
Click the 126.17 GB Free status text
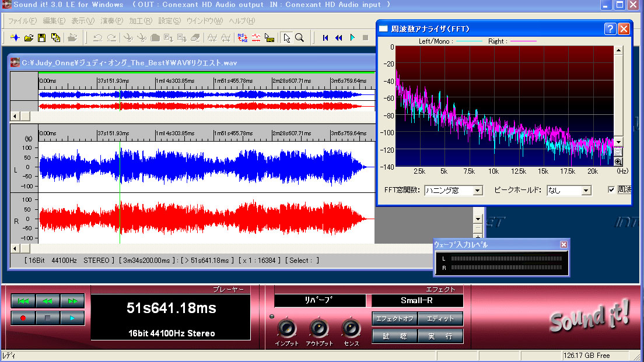coord(586,356)
